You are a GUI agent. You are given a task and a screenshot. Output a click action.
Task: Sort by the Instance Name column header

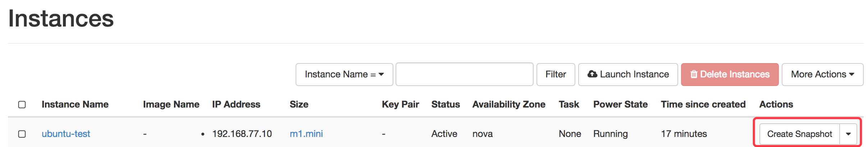(75, 104)
